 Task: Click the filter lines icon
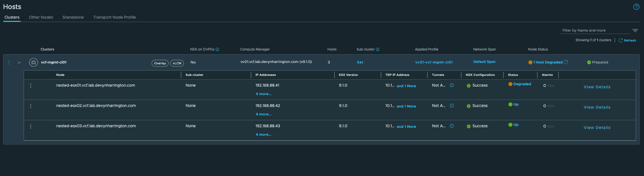[x=635, y=31]
